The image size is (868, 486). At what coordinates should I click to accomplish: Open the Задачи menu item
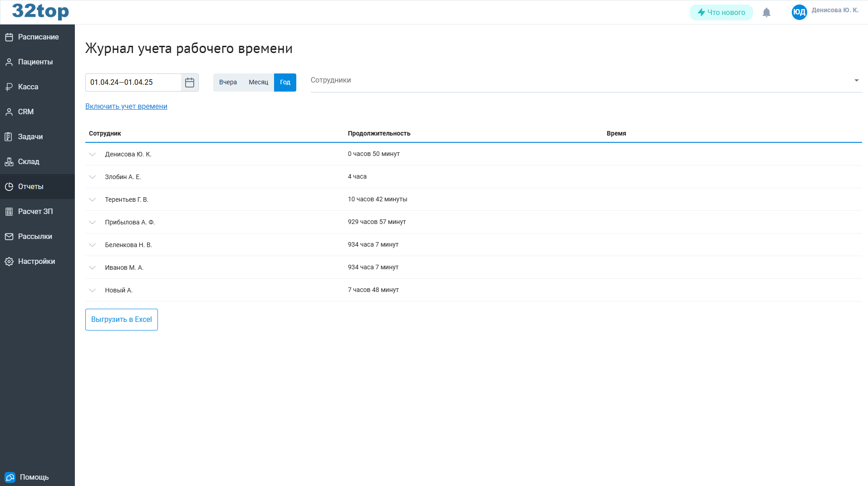37,137
